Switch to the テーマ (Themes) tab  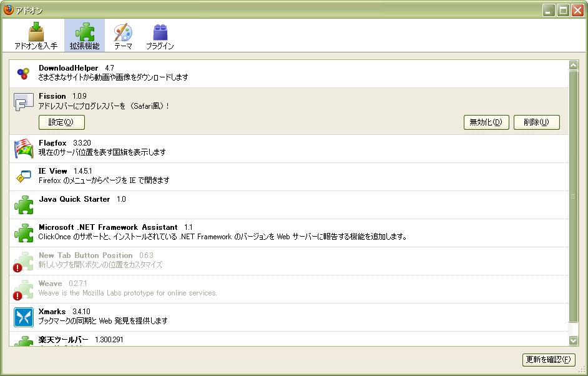(123, 36)
